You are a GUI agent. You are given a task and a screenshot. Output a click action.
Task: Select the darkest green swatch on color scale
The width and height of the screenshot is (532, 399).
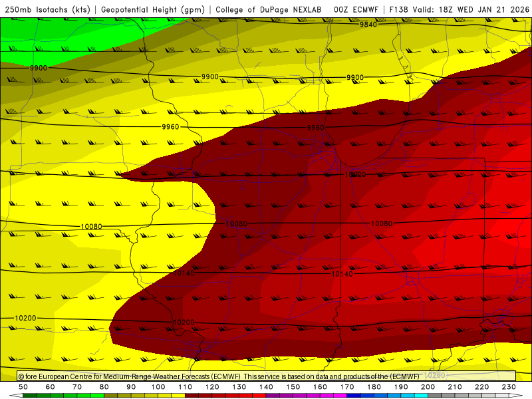[30, 396]
